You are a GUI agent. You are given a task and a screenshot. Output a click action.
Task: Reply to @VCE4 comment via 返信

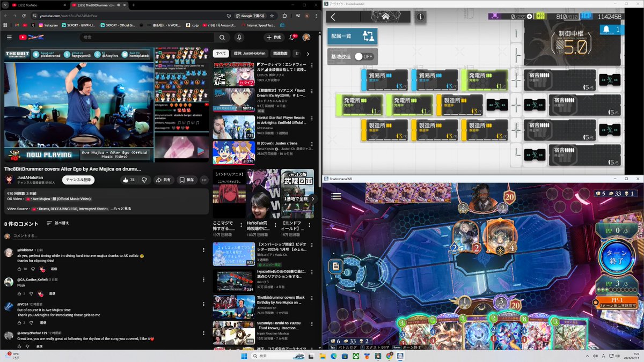[x=43, y=323]
